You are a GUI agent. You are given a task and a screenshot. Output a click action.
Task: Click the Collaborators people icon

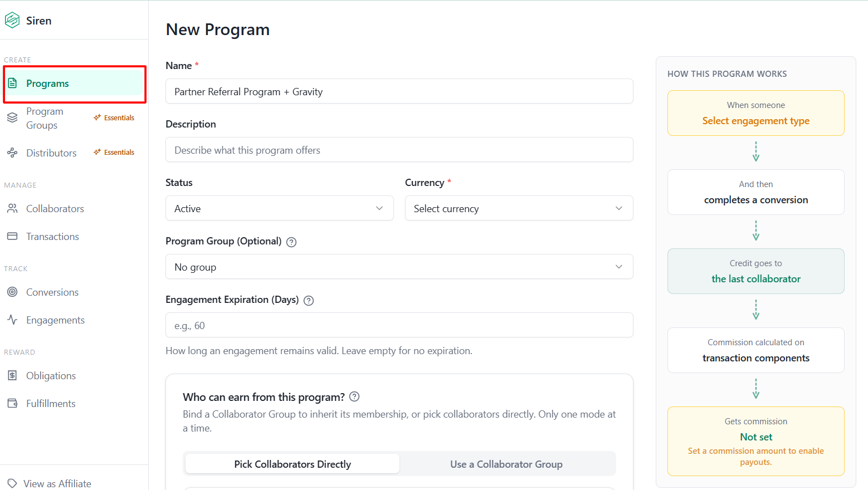12,208
